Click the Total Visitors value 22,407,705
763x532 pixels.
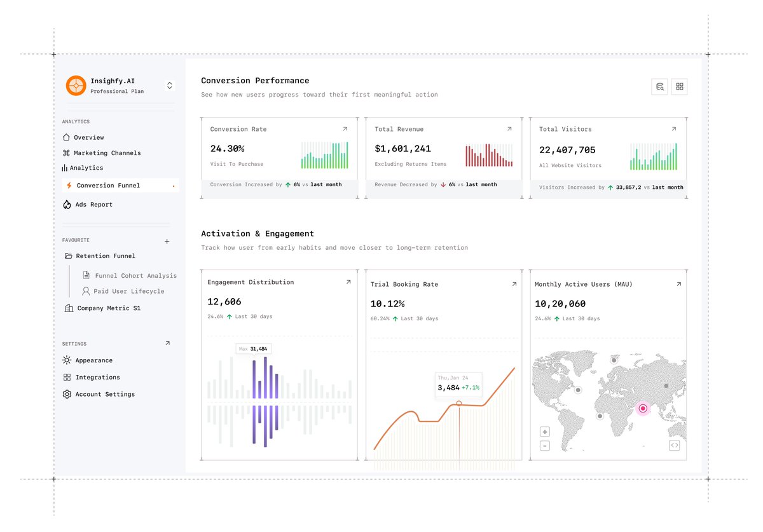567,150
